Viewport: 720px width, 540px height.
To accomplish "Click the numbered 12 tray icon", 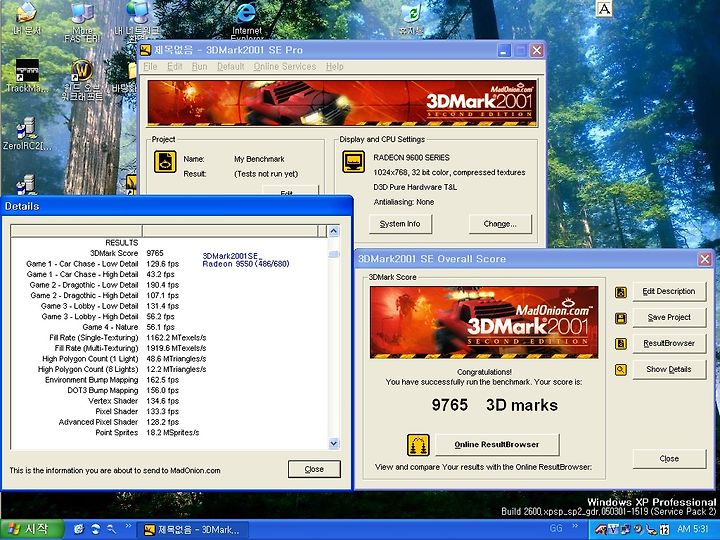I will [x=664, y=529].
